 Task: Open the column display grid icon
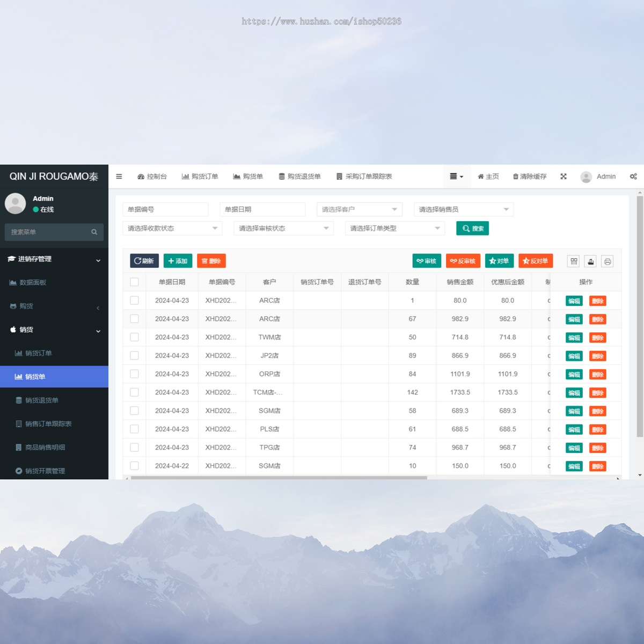point(574,261)
